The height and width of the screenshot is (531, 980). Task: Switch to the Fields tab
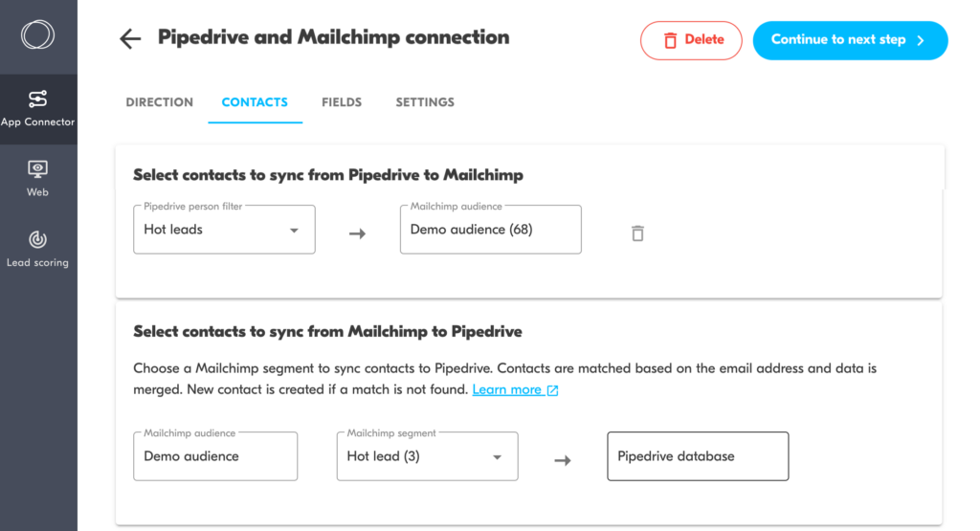pyautogui.click(x=342, y=102)
